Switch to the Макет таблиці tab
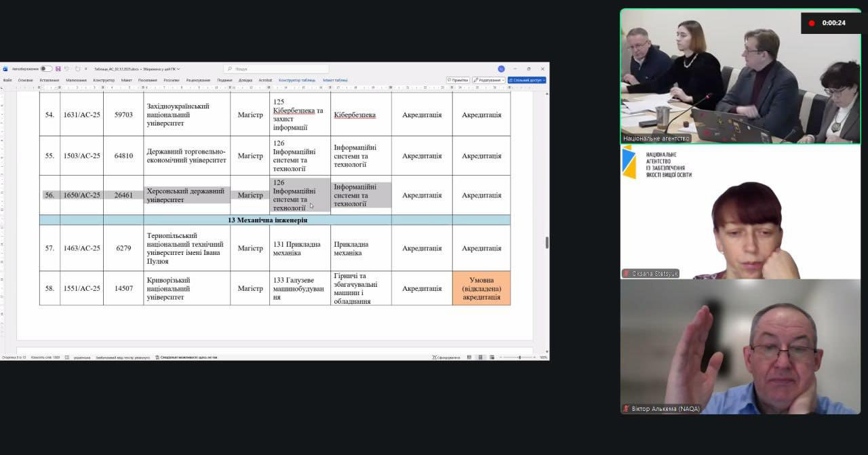Screen dimensions: 868x455 point(335,80)
